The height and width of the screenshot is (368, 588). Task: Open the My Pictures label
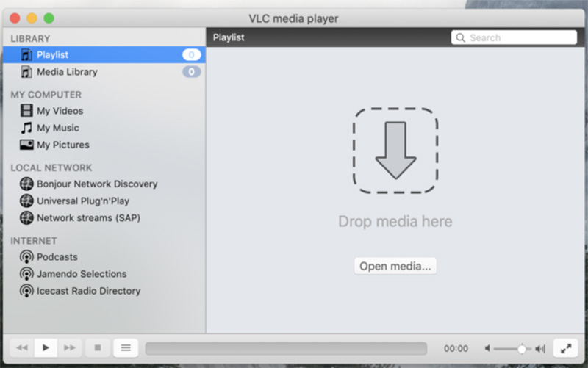click(63, 145)
